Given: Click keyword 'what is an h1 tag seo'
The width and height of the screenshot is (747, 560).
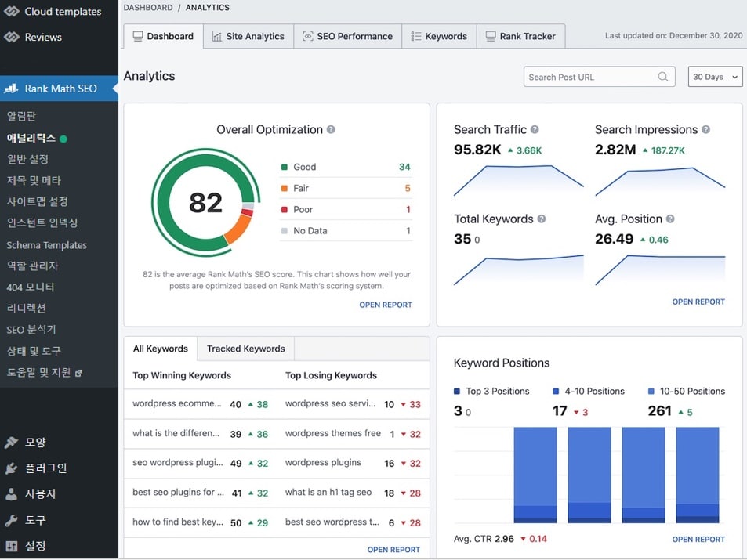Looking at the screenshot, I should 328,493.
